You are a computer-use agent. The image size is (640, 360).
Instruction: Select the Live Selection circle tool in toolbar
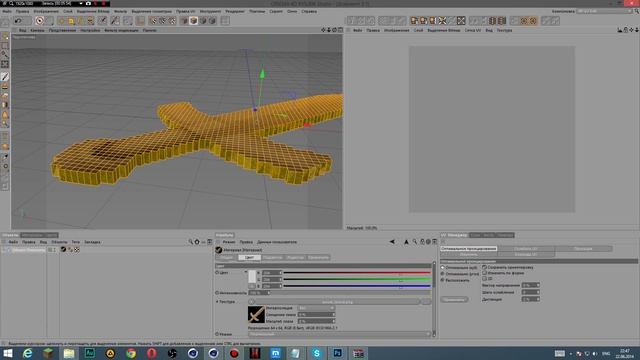[40, 21]
